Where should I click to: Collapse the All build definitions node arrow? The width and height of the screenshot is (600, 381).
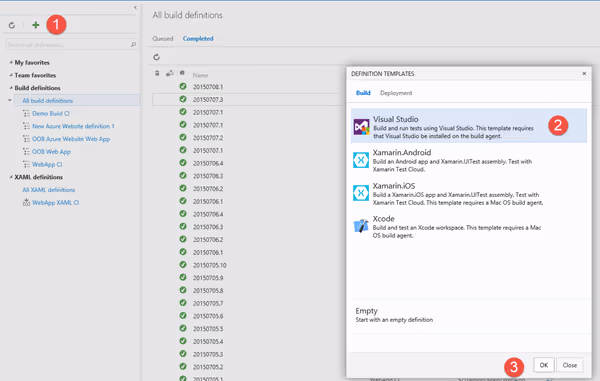pyautogui.click(x=10, y=100)
